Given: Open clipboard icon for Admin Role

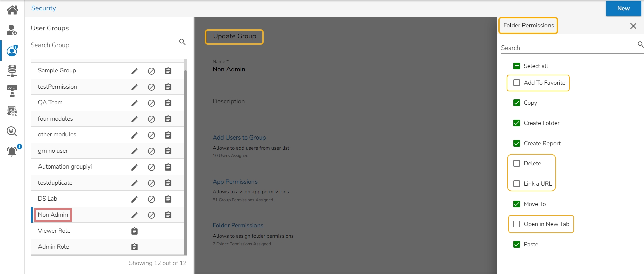Looking at the screenshot, I should coord(134,247).
